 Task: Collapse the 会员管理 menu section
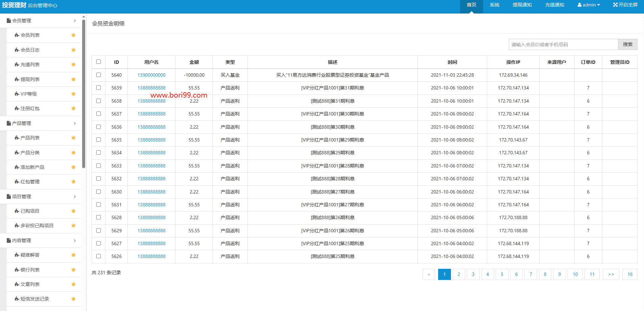click(41, 21)
